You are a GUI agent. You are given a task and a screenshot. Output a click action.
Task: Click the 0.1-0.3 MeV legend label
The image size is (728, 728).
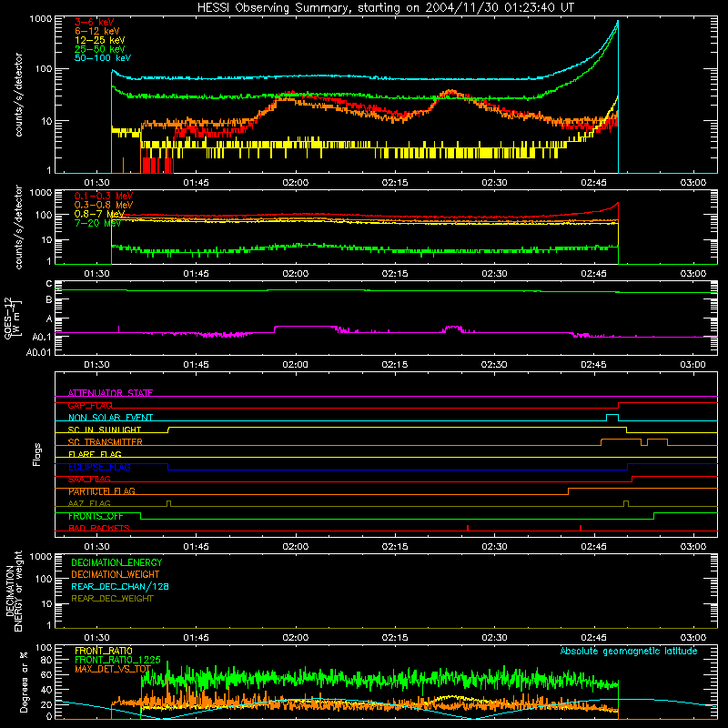[104, 196]
